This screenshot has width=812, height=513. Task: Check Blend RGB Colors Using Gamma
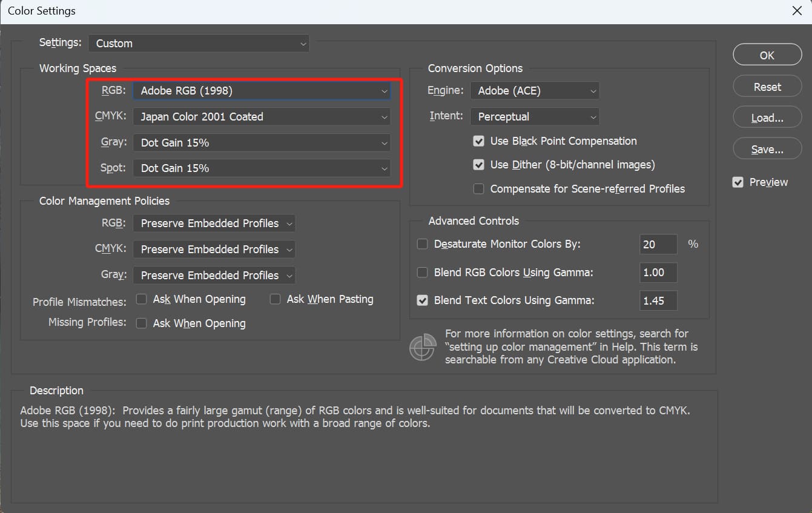coord(423,273)
